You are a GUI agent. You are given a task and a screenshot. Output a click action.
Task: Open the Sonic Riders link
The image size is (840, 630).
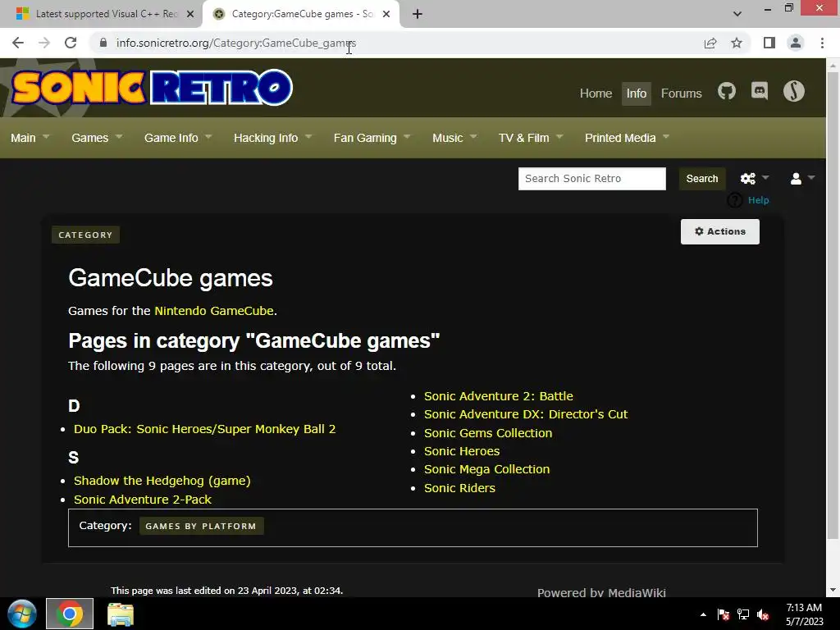[x=459, y=488]
